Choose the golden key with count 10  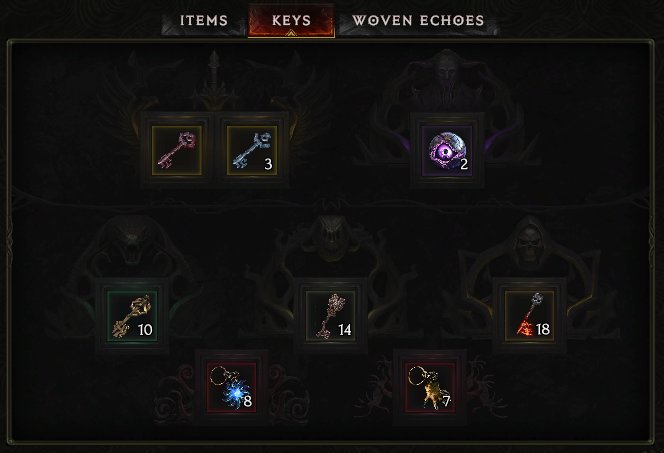click(132, 315)
